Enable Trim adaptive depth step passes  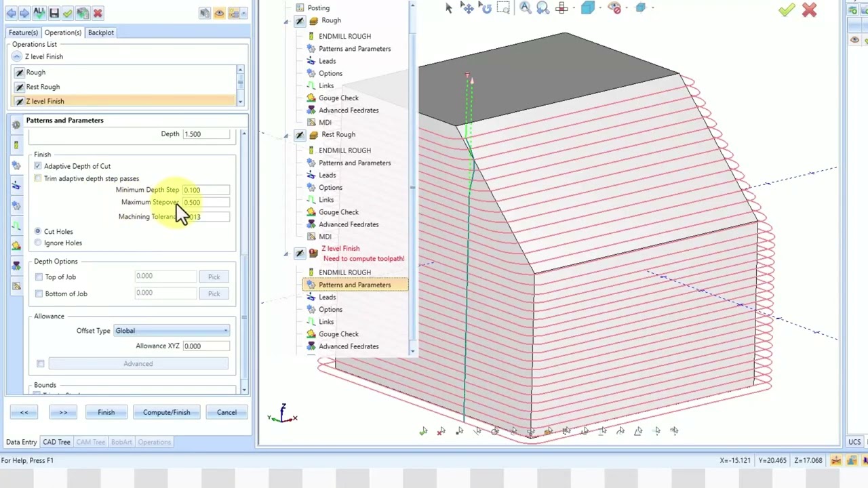(x=38, y=179)
